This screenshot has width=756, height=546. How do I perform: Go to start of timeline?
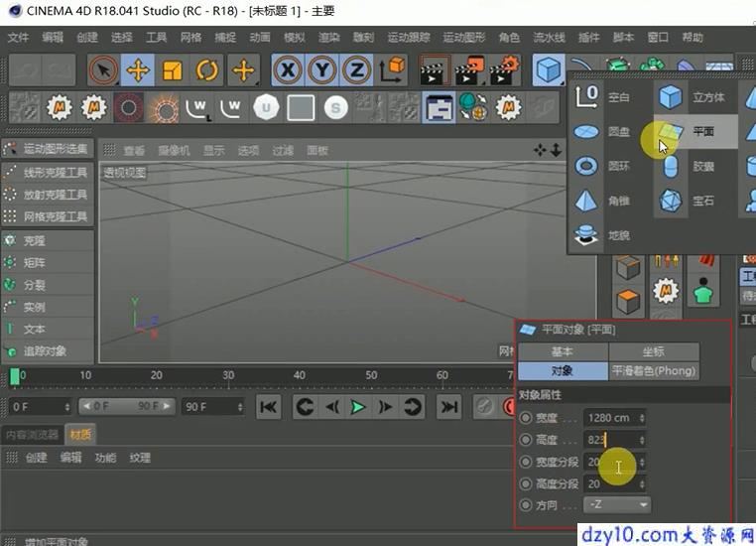268,408
